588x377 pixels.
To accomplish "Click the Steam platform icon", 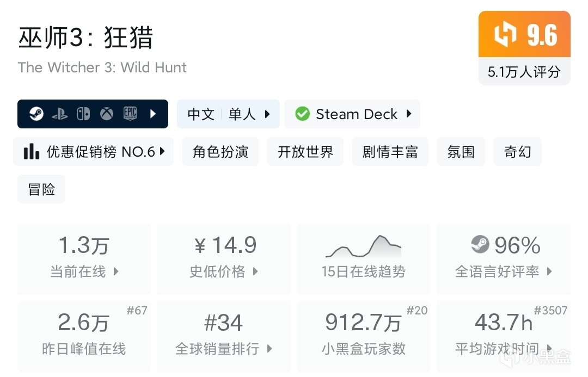I will (36, 114).
